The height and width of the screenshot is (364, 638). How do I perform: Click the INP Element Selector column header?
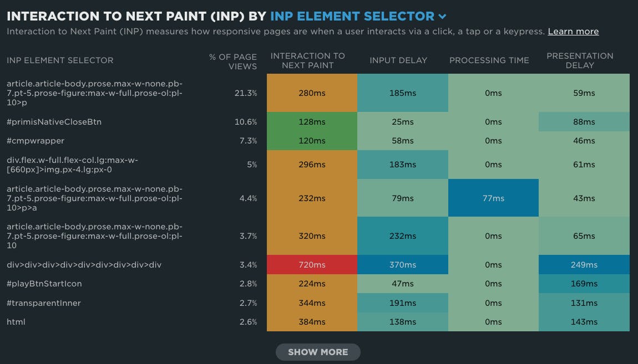[x=60, y=60]
